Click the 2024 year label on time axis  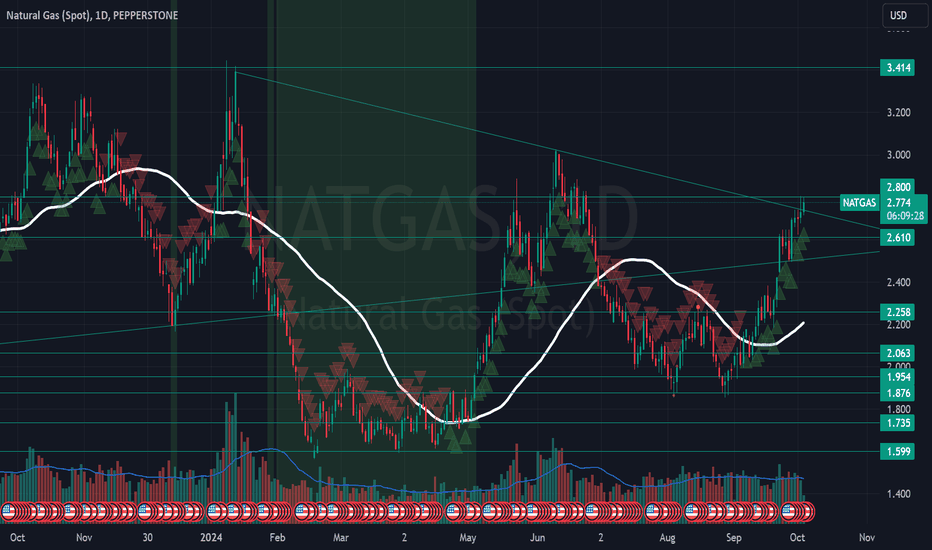211,538
